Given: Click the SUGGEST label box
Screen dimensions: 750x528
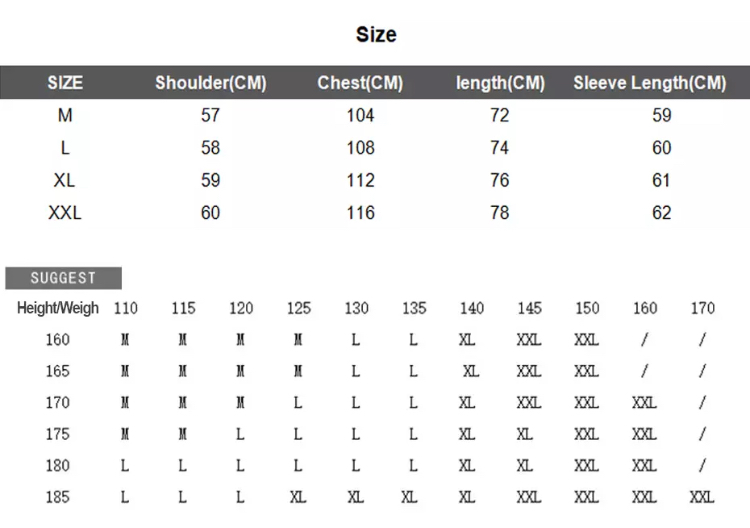Looking at the screenshot, I should pyautogui.click(x=64, y=278).
